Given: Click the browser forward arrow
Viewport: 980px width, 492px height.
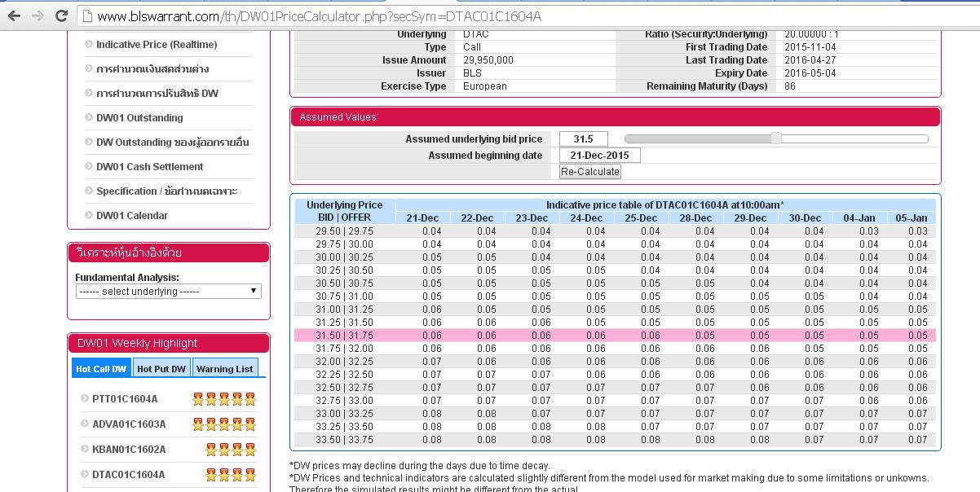Looking at the screenshot, I should 38,15.
